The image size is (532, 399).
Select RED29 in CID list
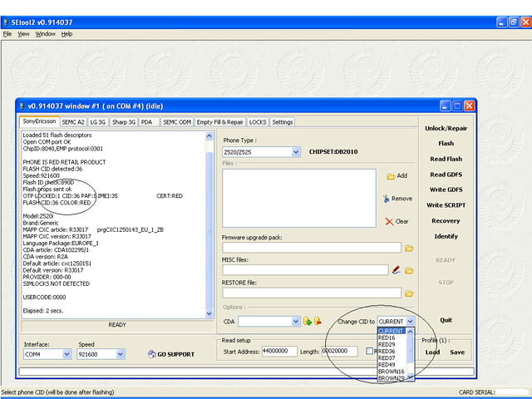point(392,344)
